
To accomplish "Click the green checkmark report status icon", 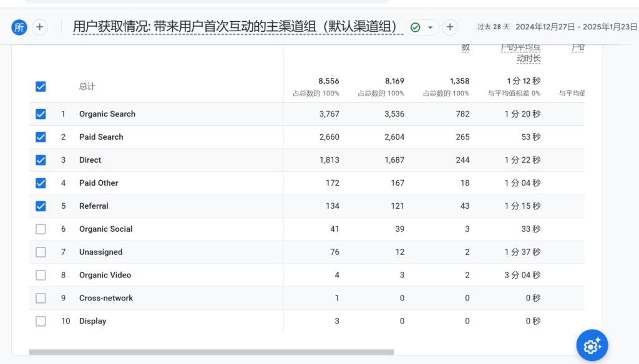I will coord(416,27).
